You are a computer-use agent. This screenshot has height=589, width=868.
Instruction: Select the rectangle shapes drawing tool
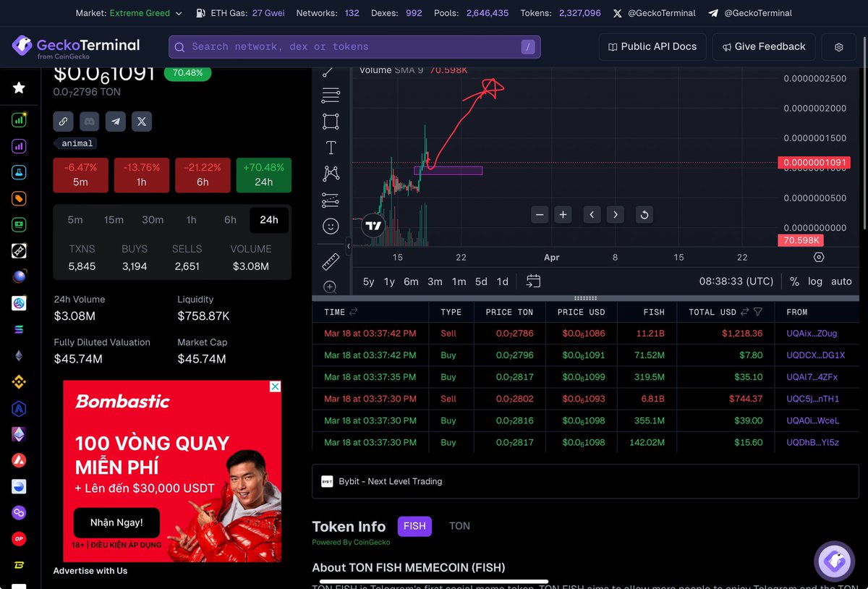331,122
